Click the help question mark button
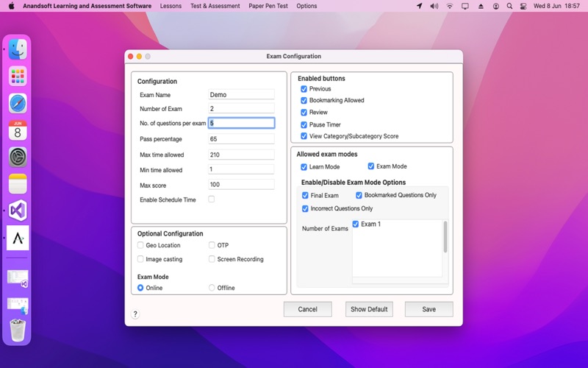This screenshot has height=368, width=588. tap(135, 314)
